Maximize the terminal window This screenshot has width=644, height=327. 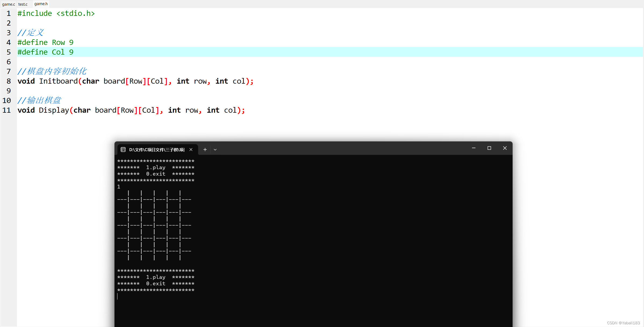click(x=489, y=148)
